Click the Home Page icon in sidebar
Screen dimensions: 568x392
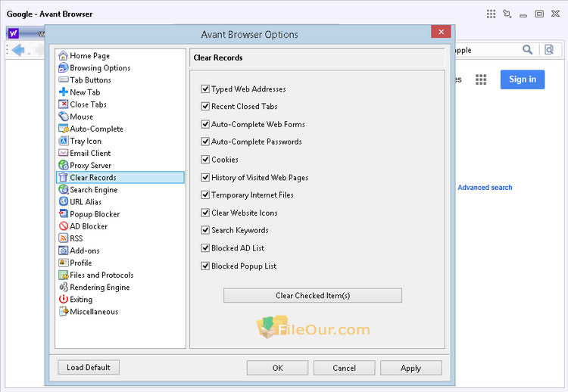click(x=64, y=55)
